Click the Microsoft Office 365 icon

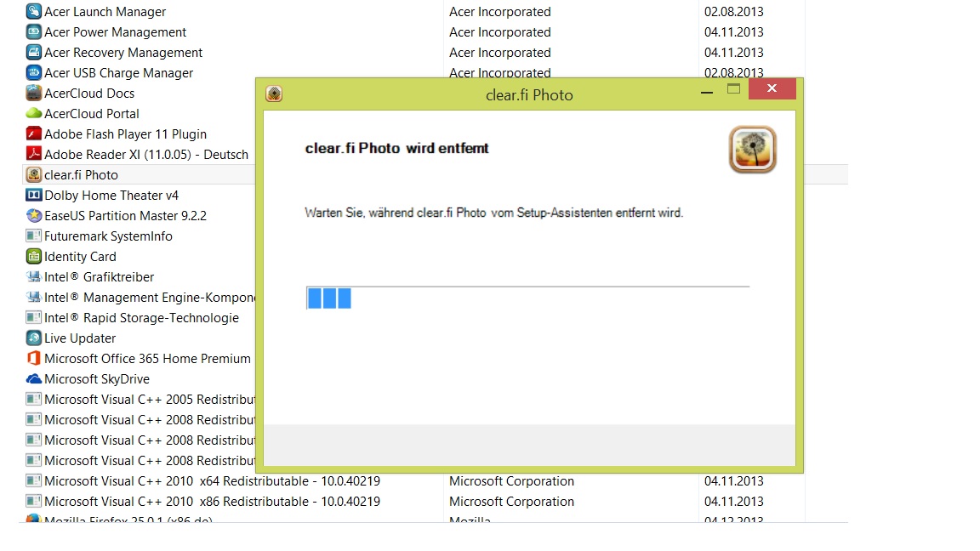pos(34,359)
